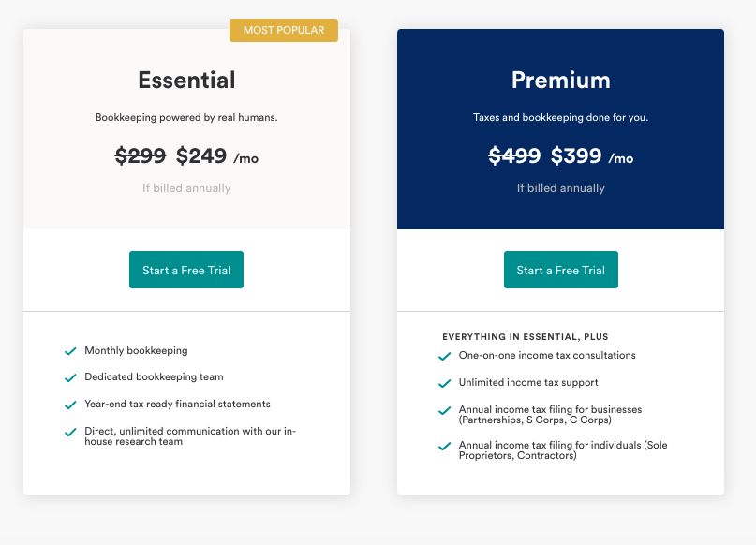Start a Free Trial for Essential plan
The image size is (756, 545).
click(x=186, y=270)
